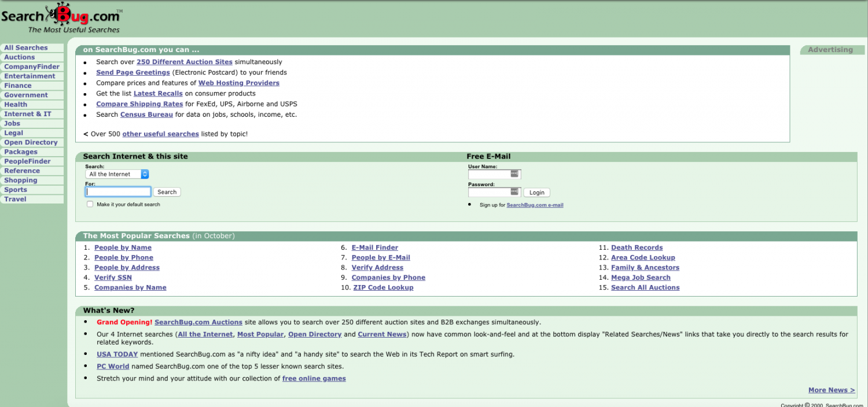Focus the For search text field
This screenshot has width=868, height=407.
[118, 192]
